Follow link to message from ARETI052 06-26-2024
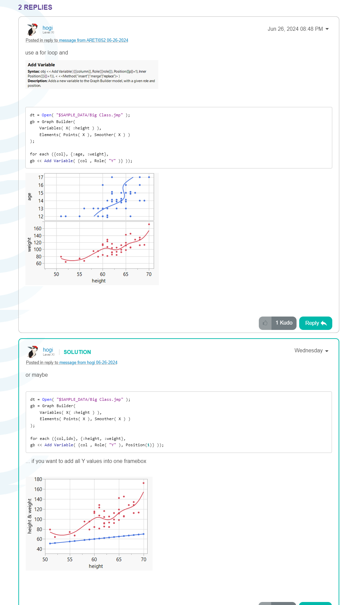Screen dimensions: 364x605 coord(94,40)
